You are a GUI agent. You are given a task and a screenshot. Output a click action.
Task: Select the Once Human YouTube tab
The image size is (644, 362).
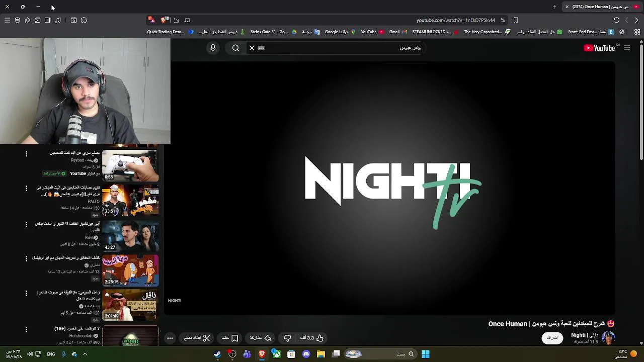(602, 7)
